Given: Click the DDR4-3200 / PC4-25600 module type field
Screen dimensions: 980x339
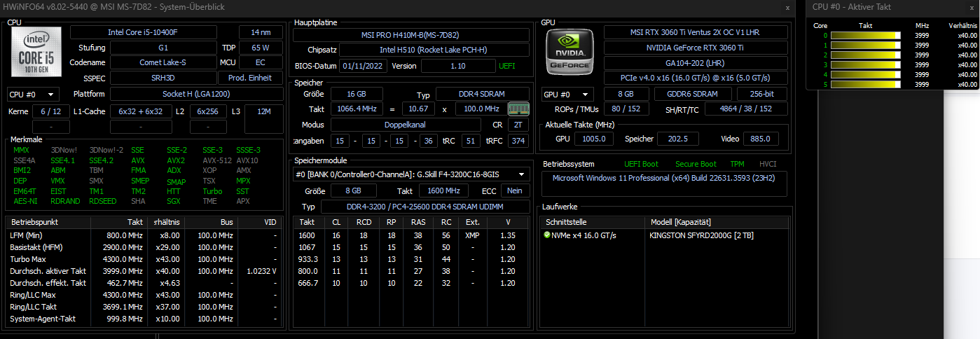Looking at the screenshot, I should click(425, 207).
